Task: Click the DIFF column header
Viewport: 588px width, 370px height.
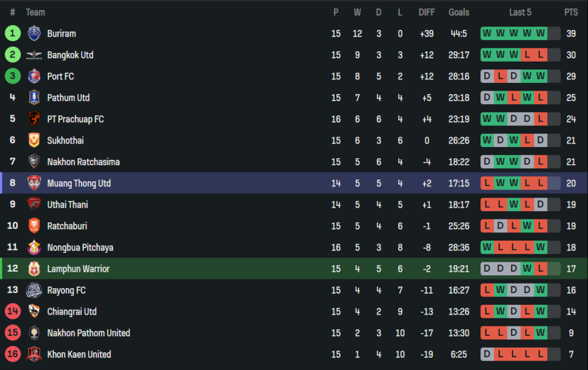Action: click(426, 12)
